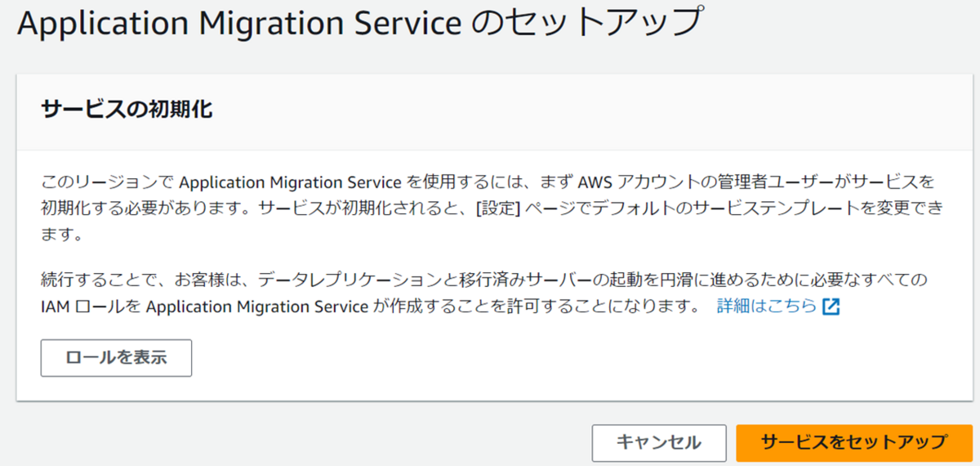Start setup via orange サービスをセットアップ button
980x466 pixels.
[853, 442]
